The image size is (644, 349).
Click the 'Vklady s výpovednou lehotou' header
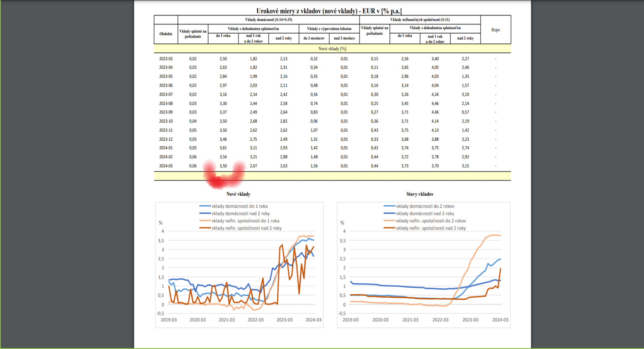coord(329,29)
